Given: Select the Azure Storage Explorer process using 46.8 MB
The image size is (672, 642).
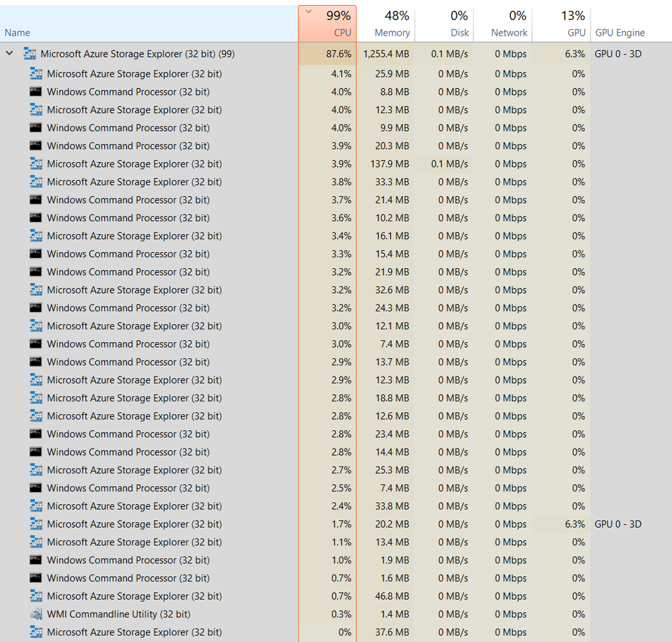Looking at the screenshot, I should tap(134, 596).
